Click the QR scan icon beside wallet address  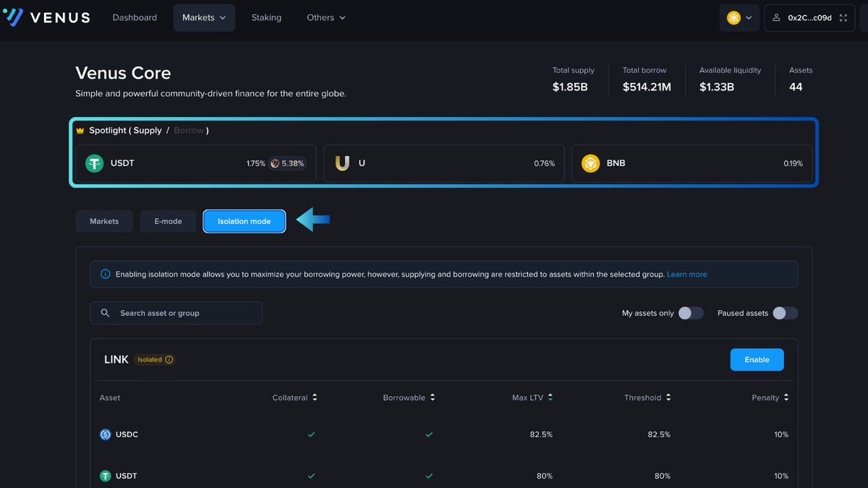point(843,17)
